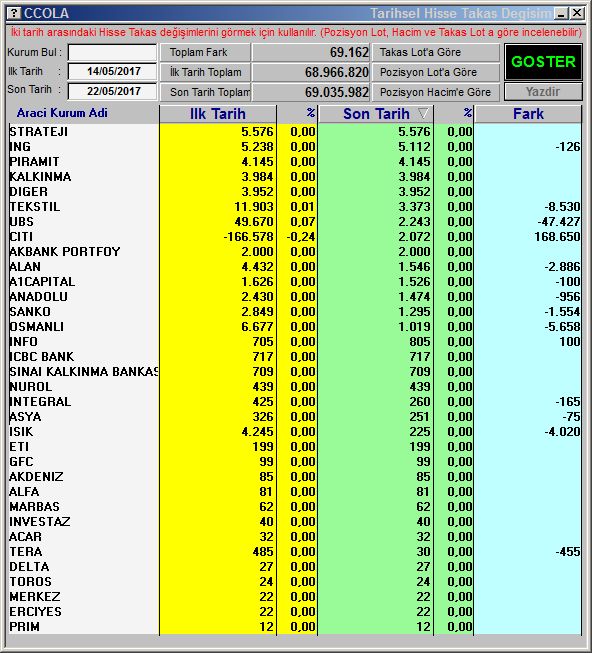Click the Araci Kurum Adi header
Image resolution: width=592 pixels, height=653 pixels.
pyautogui.click(x=62, y=113)
